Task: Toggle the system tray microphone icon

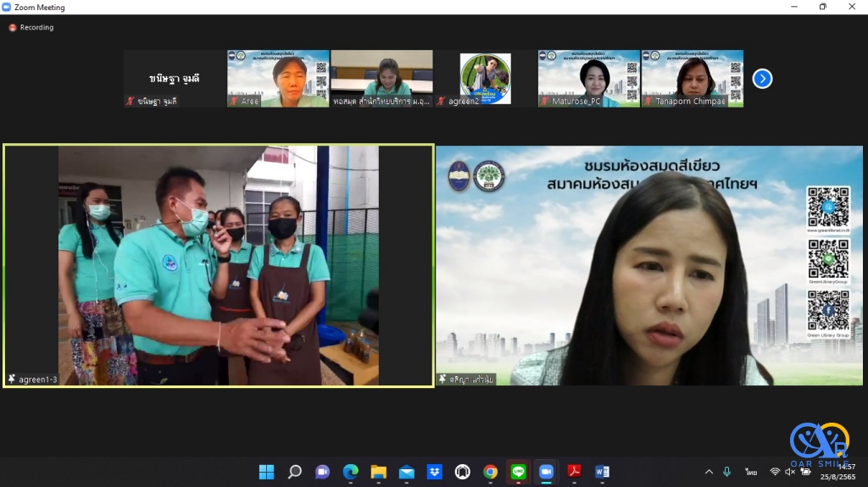Action: point(727,472)
